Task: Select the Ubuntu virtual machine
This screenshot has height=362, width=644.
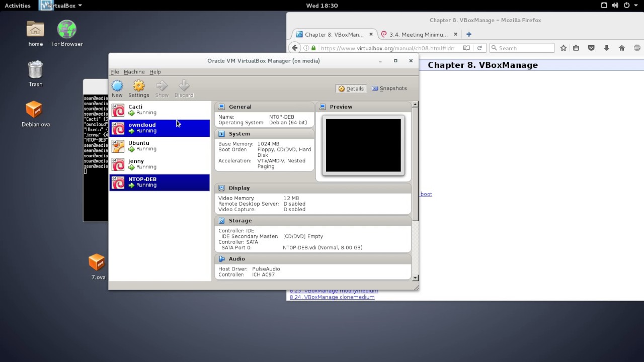Action: [159, 146]
